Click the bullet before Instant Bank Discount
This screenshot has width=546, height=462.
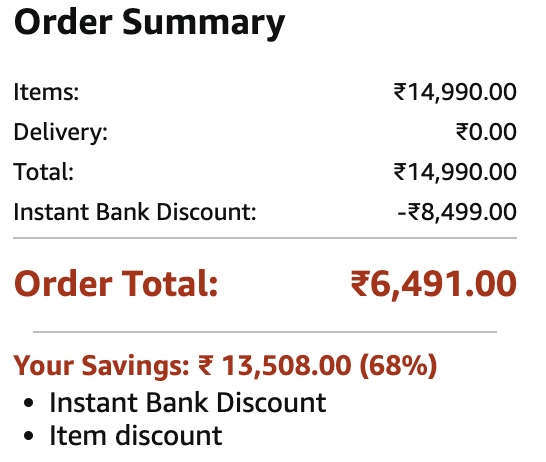point(29,403)
